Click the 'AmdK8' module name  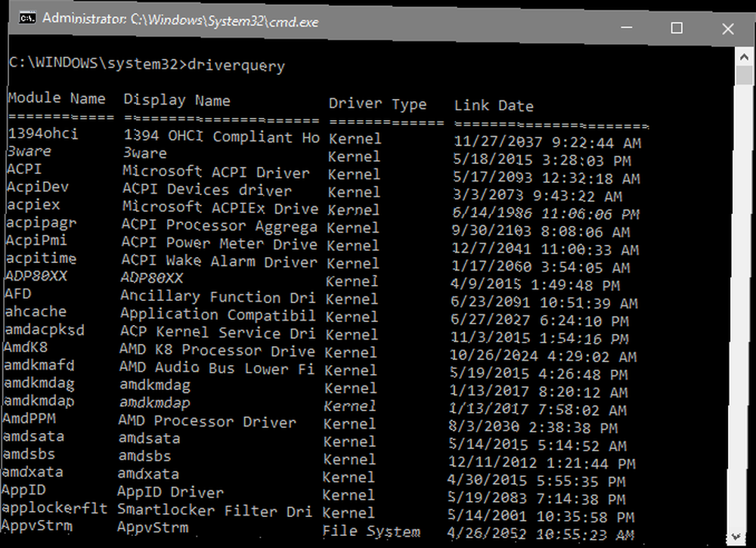coord(26,348)
